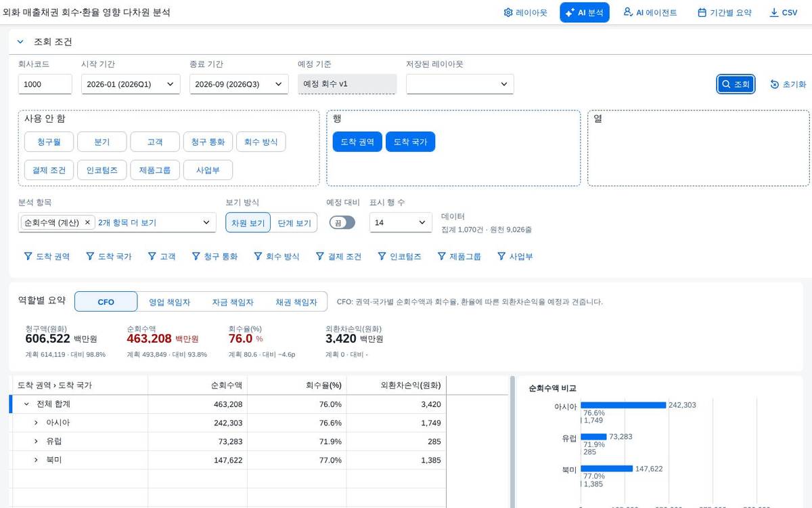Click the 청구액(원화) KPI value 606.522
Image resolution: width=812 pixels, height=508 pixels.
(x=47, y=339)
